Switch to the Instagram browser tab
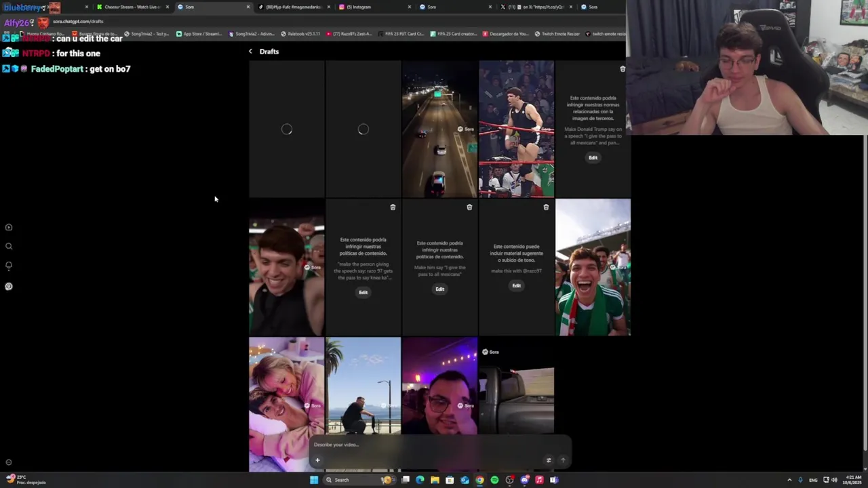Image resolution: width=868 pixels, height=488 pixels. (374, 7)
